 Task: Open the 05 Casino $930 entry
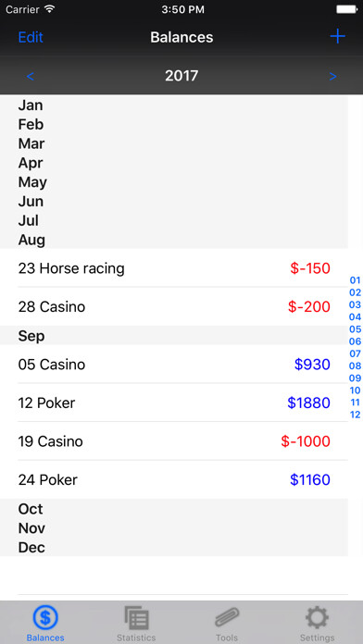pyautogui.click(x=174, y=365)
